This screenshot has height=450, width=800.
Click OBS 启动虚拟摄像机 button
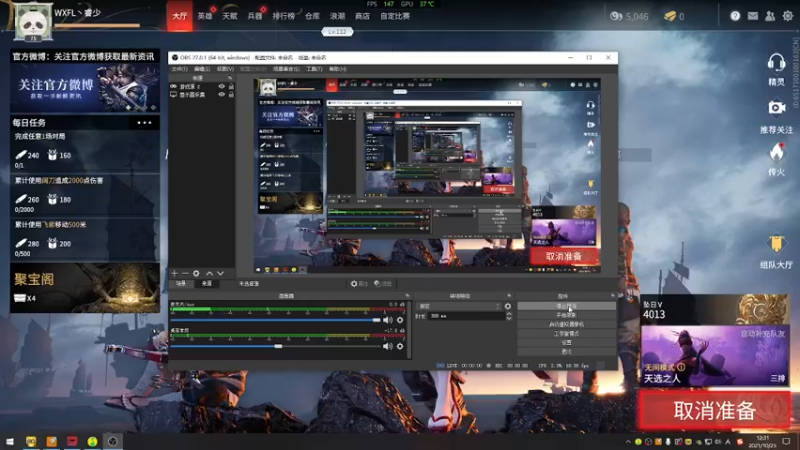(x=566, y=324)
